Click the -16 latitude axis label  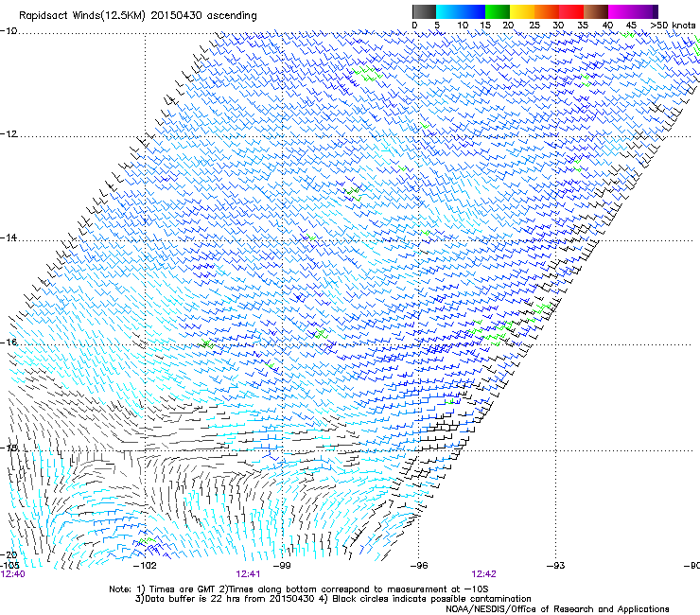click(x=9, y=342)
